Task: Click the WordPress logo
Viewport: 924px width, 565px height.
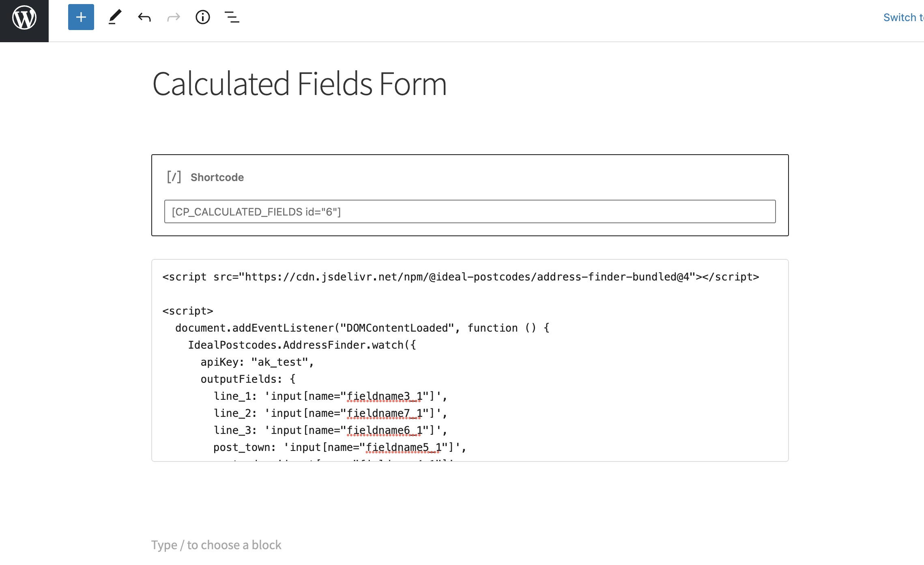Action: point(24,17)
